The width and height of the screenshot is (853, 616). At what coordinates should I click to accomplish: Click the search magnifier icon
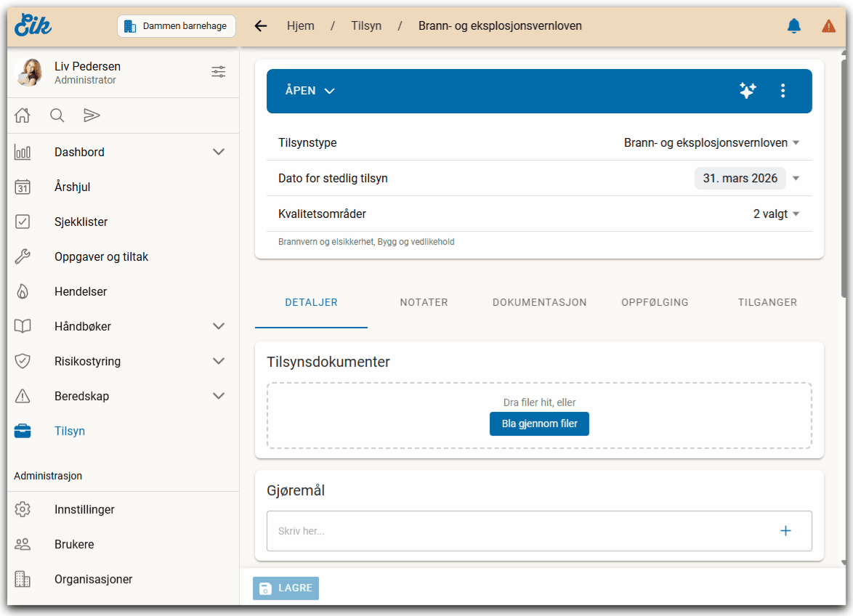pos(57,115)
